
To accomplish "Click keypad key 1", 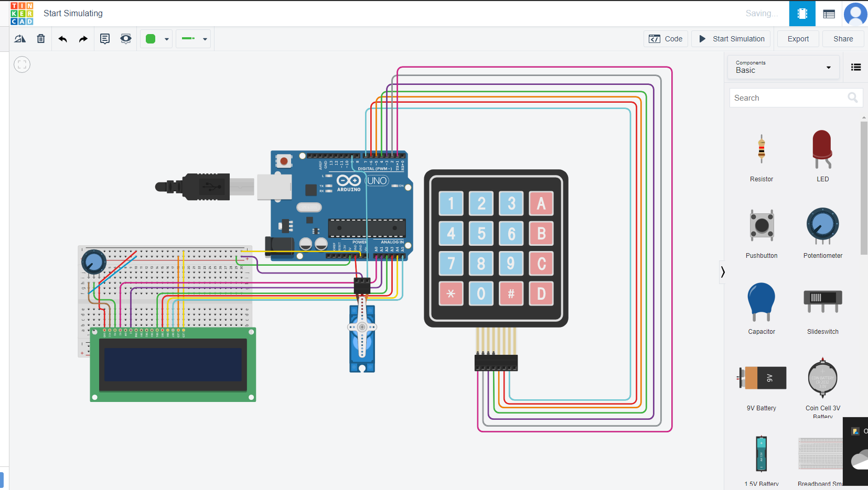I will click(x=451, y=203).
